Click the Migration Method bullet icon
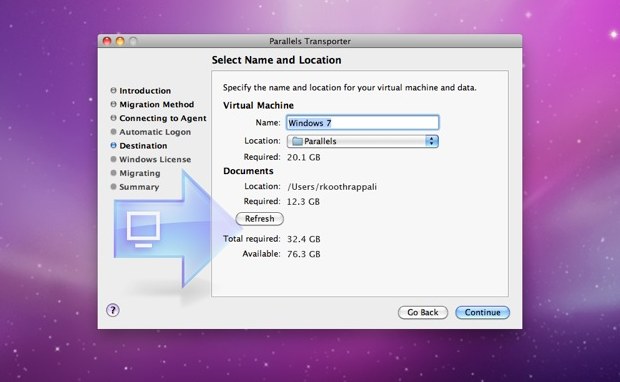Screen dimensions: 620x382 click(113, 104)
